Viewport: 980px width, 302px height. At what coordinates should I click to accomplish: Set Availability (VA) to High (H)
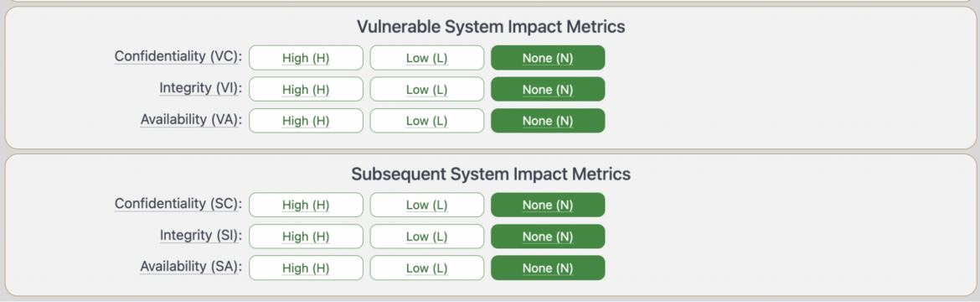306,120
